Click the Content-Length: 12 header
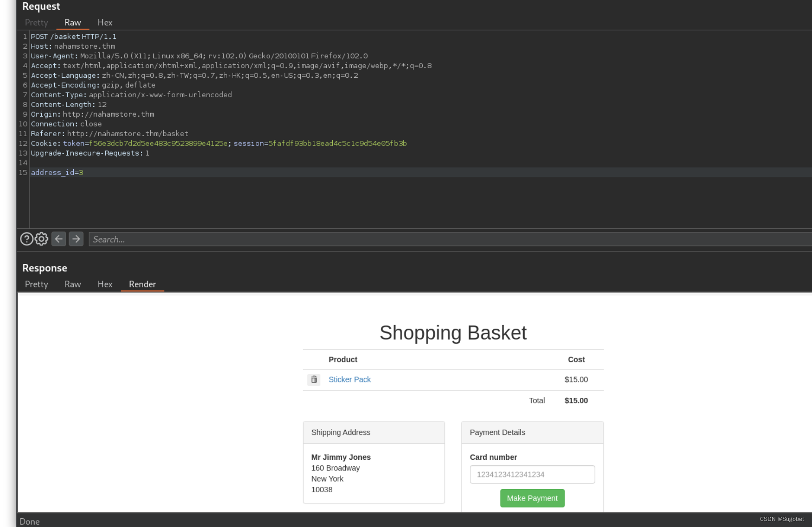Screen dimensions: 812x527 (69, 105)
